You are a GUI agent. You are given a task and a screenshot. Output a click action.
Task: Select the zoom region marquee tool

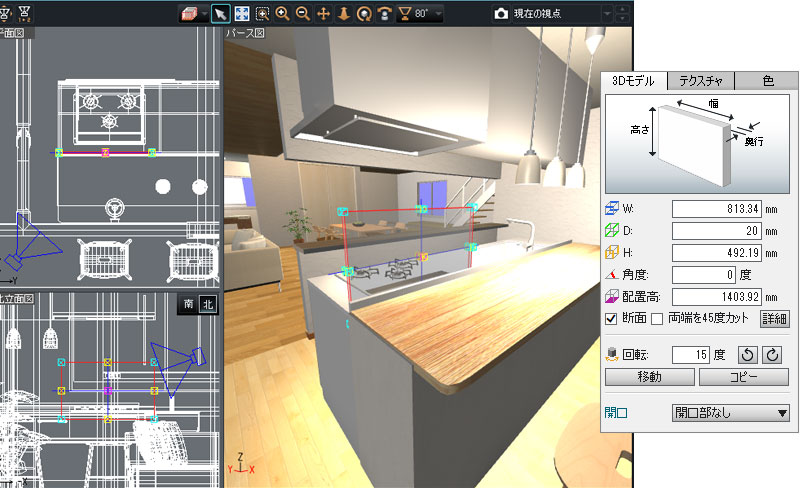coord(262,15)
